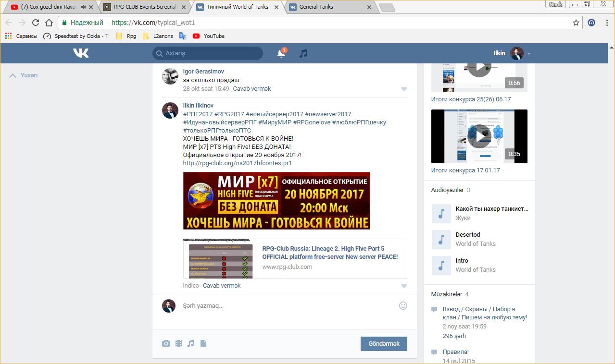Attach a video with film icon
Image resolution: width=615 pixels, height=364 pixels.
(x=178, y=343)
